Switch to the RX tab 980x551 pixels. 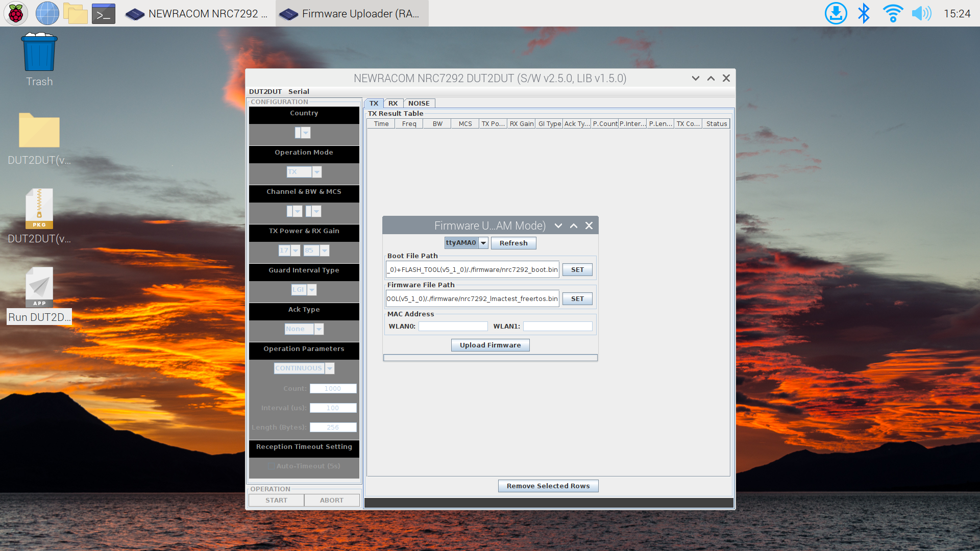(x=393, y=103)
